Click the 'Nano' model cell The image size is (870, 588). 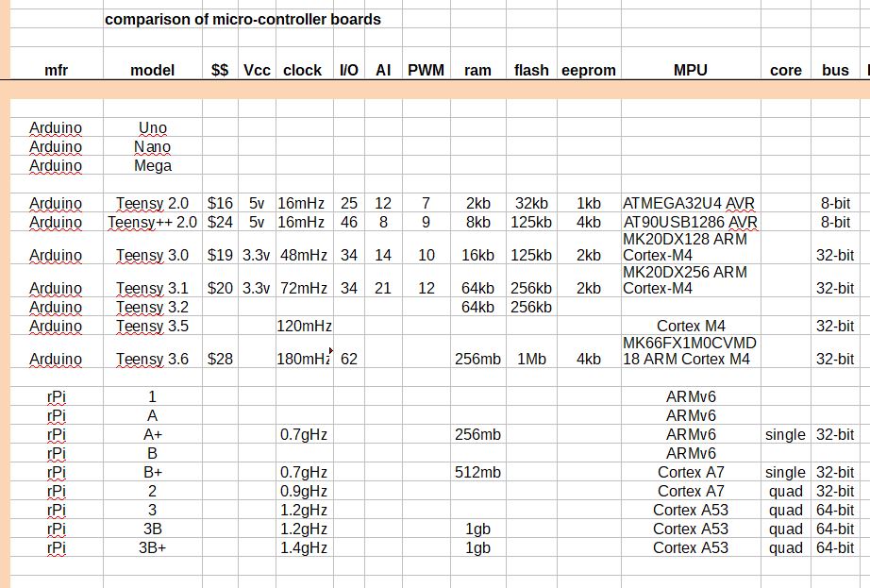pos(153,147)
